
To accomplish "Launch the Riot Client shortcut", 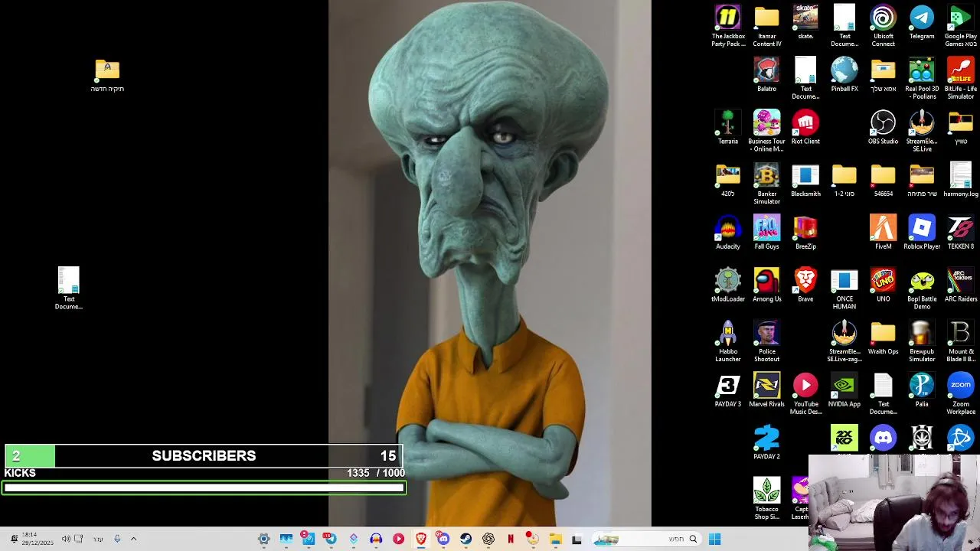I will (x=805, y=127).
